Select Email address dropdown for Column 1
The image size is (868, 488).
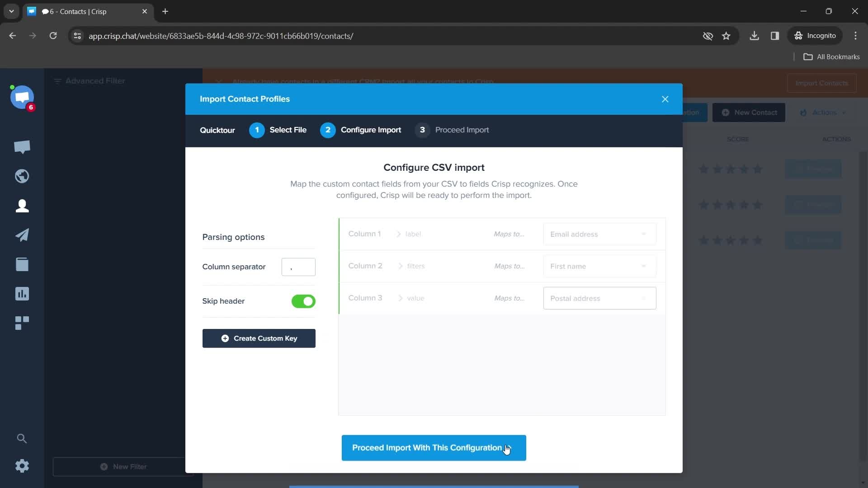(x=599, y=234)
